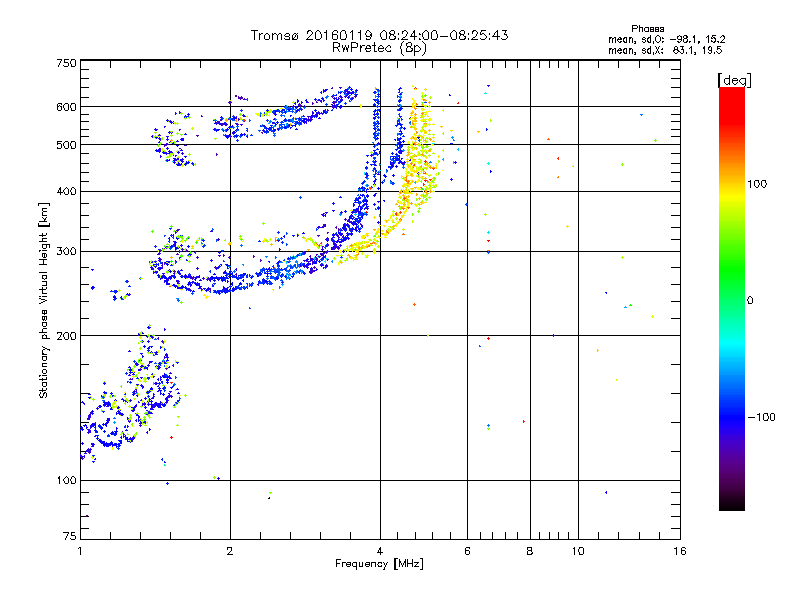800x600 pixels.
Task: Click the 'mean, sd,O: -98.1, 15.2' line
Action: click(x=666, y=39)
